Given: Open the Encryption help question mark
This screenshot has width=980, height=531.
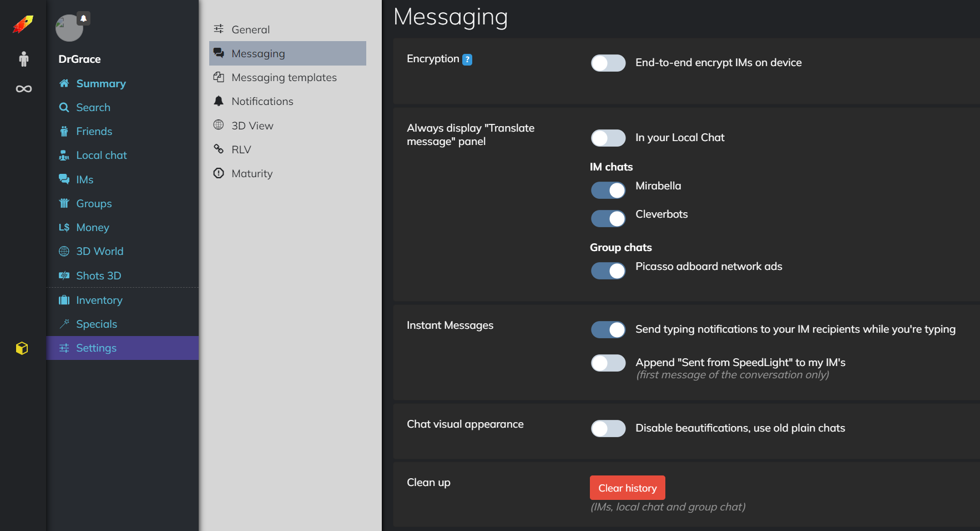Looking at the screenshot, I should 467,59.
